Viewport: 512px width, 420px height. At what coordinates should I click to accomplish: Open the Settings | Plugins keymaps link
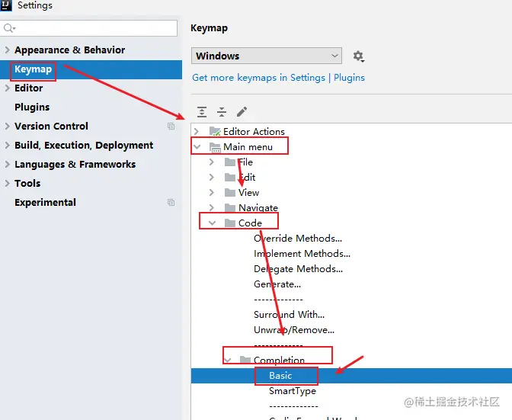pos(278,78)
